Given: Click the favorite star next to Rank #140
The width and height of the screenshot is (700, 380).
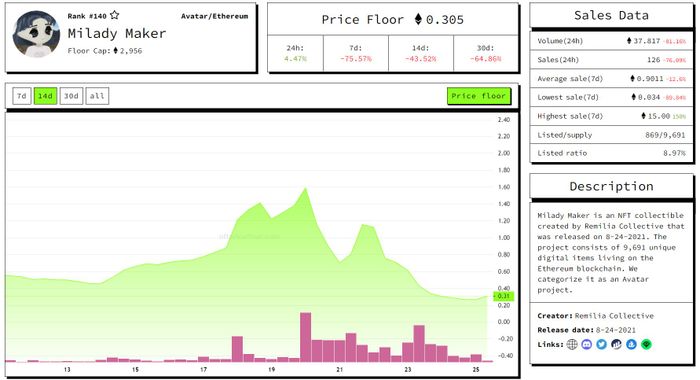Looking at the screenshot, I should [115, 15].
